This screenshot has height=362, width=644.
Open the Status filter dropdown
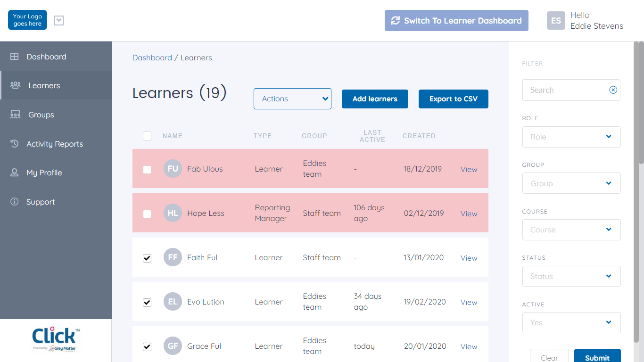coord(571,276)
